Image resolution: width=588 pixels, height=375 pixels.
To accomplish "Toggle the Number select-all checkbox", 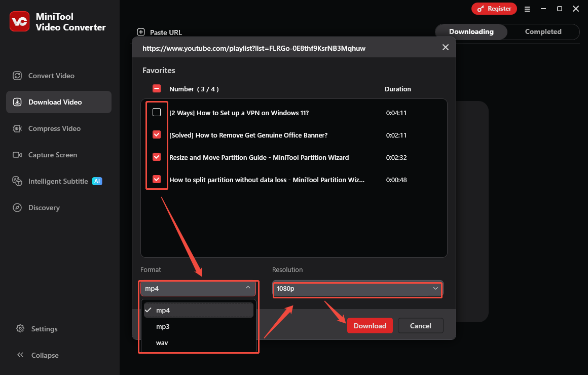I will 157,88.
